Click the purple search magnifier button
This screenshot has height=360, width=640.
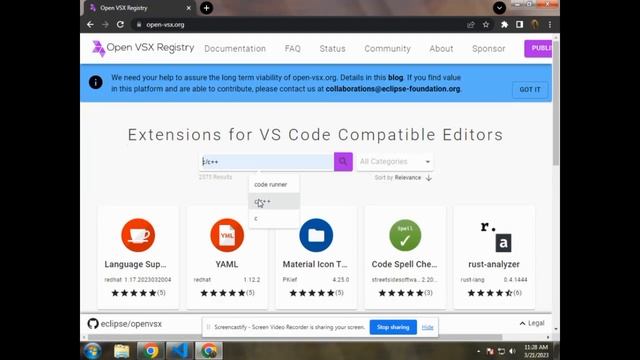pos(343,162)
